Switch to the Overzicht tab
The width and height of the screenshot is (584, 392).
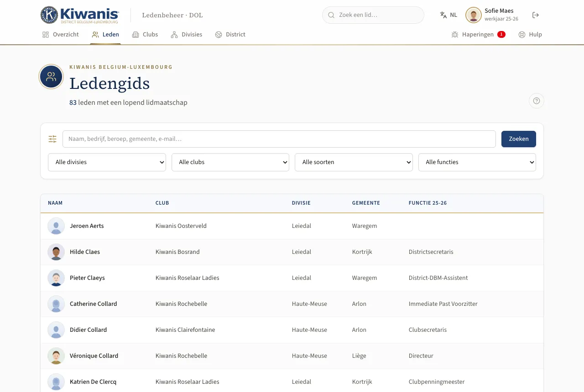coord(60,35)
